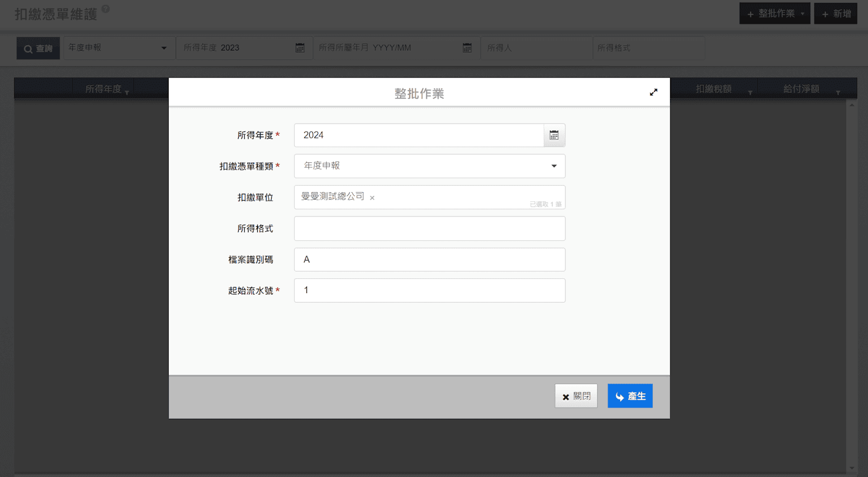Click the filter icon on 所得年度 column
Viewport: 868px width, 477px height.
127,93
